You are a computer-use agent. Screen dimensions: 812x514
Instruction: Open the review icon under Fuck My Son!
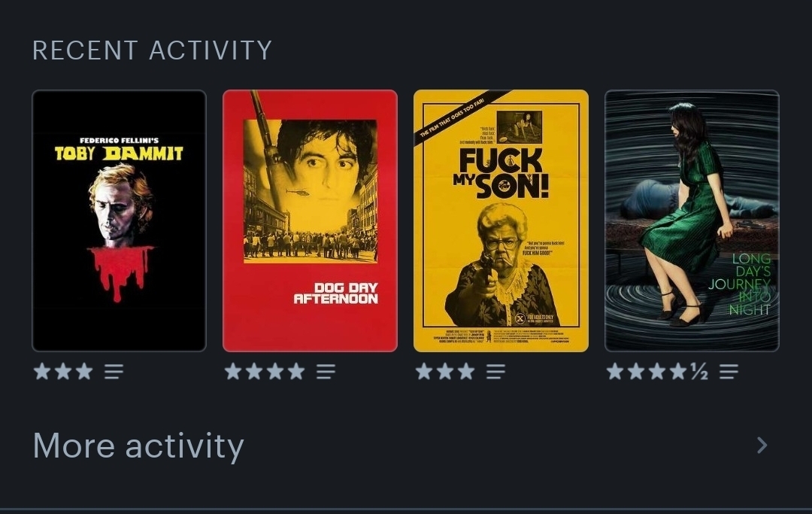pyautogui.click(x=495, y=372)
